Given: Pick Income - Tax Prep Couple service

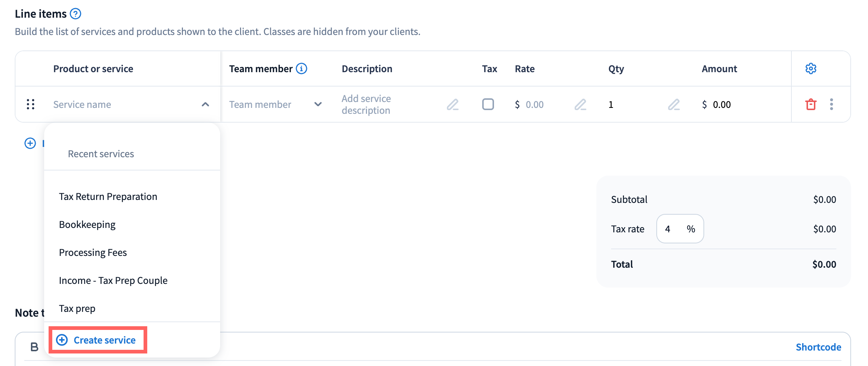Looking at the screenshot, I should tap(113, 281).
